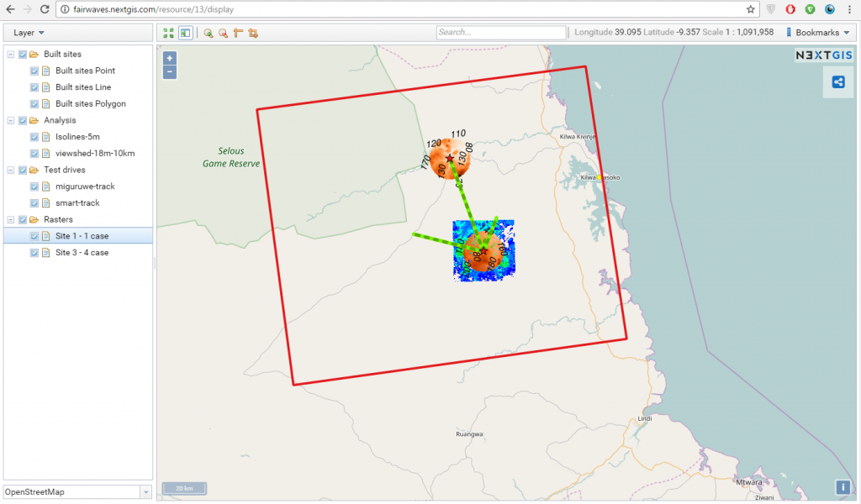Click the blue share map icon

[837, 81]
